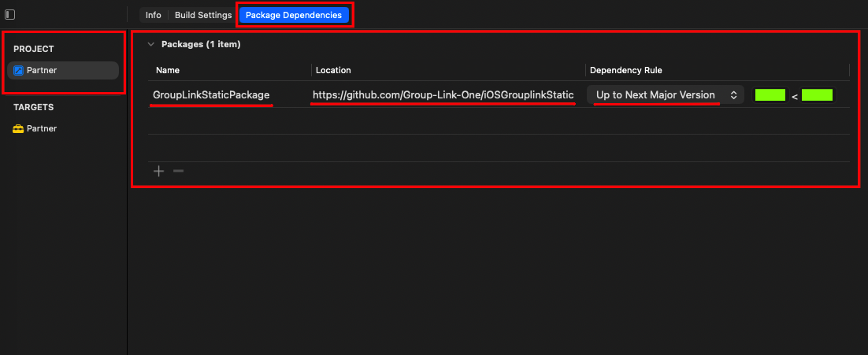Click the Packages (1 item) label

coord(200,44)
